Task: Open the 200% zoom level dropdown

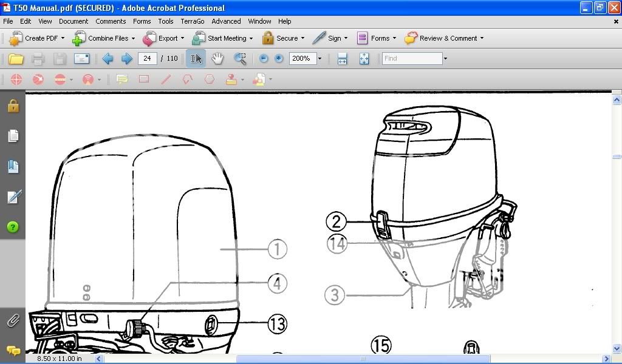Action: [320, 59]
